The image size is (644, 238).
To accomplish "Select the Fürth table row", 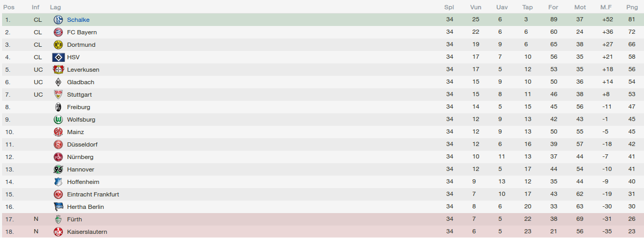I will click(322, 219).
